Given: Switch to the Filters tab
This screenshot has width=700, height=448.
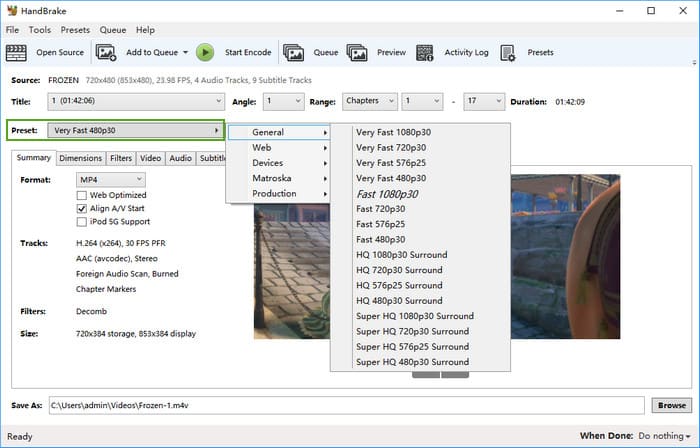Looking at the screenshot, I should [121, 158].
